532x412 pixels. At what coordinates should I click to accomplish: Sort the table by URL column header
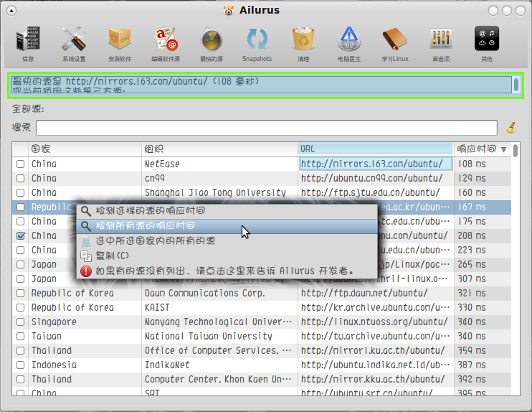376,149
